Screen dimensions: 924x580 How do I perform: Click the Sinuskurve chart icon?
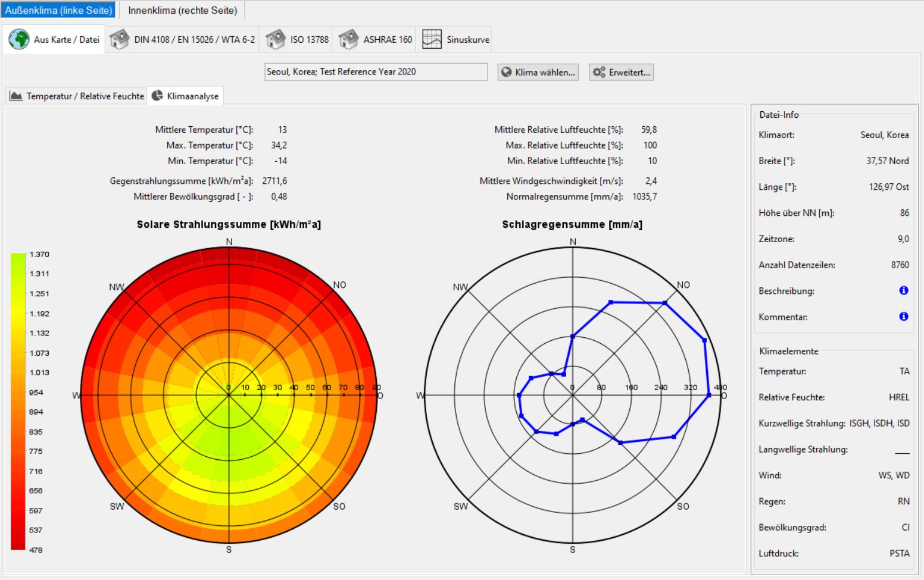pos(432,39)
